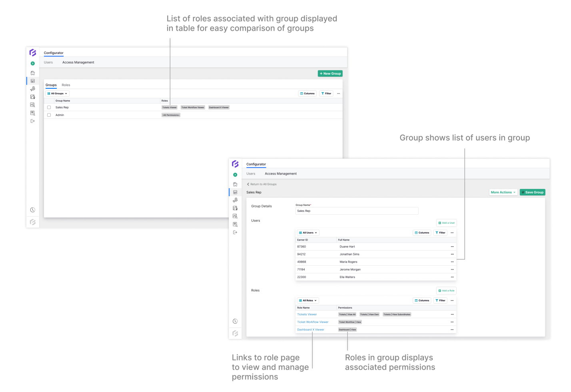Open report search icon in Groups list window sidebar

pyautogui.click(x=33, y=113)
